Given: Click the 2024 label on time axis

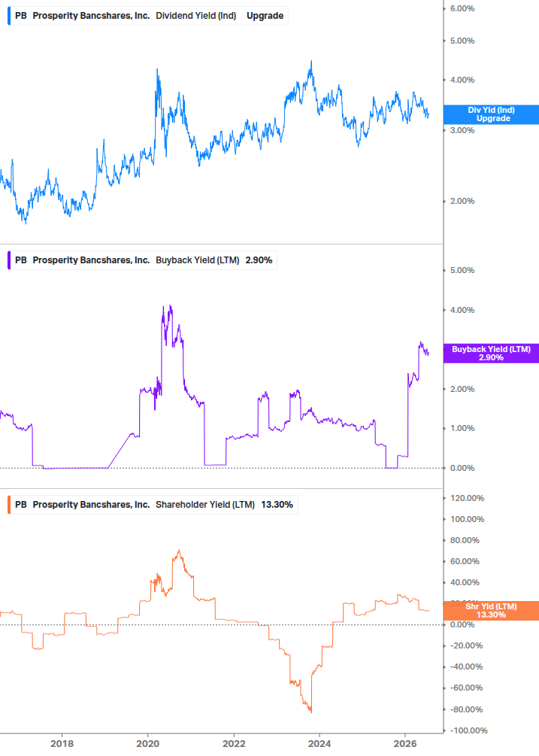Looking at the screenshot, I should pos(319,743).
